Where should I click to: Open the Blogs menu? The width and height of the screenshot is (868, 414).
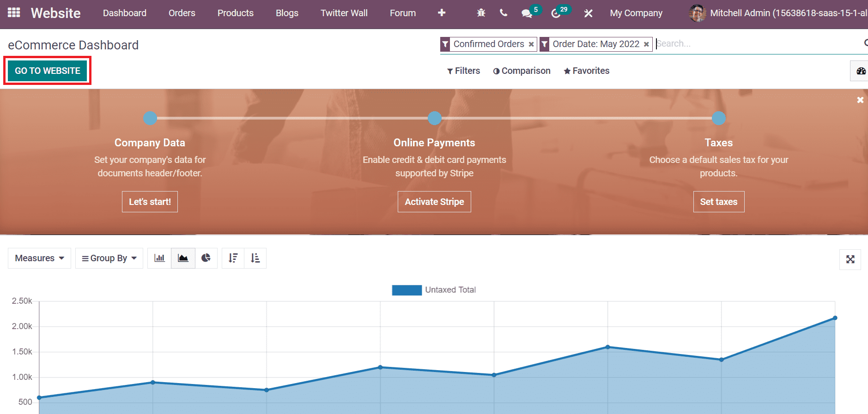287,13
